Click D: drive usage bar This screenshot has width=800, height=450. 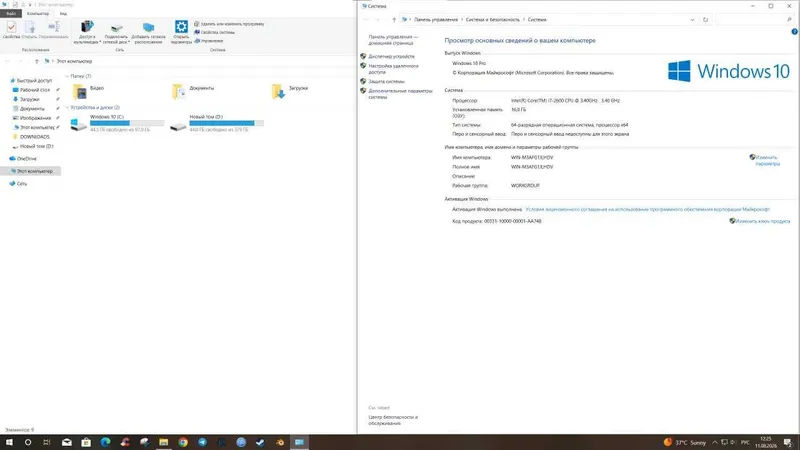(227, 123)
